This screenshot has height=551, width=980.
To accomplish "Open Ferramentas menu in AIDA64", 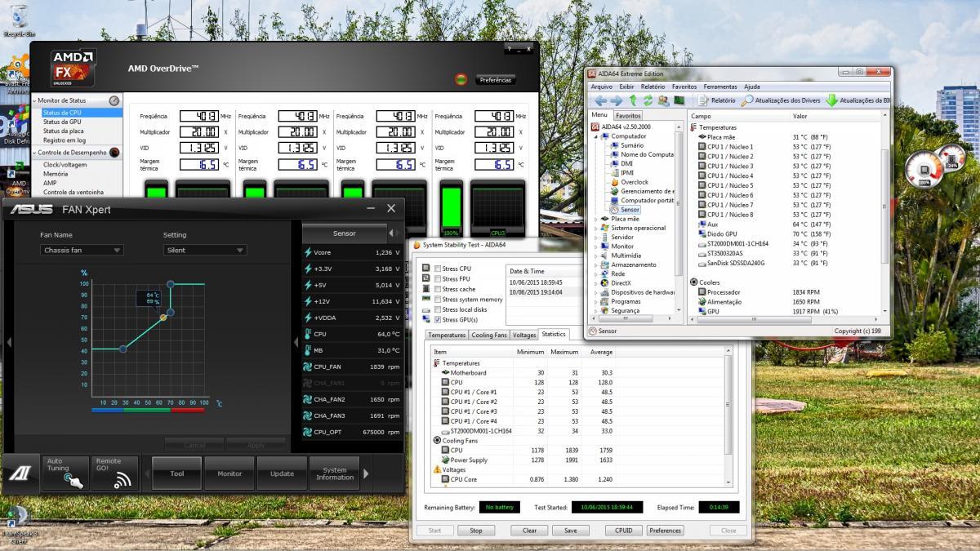I will [x=720, y=87].
